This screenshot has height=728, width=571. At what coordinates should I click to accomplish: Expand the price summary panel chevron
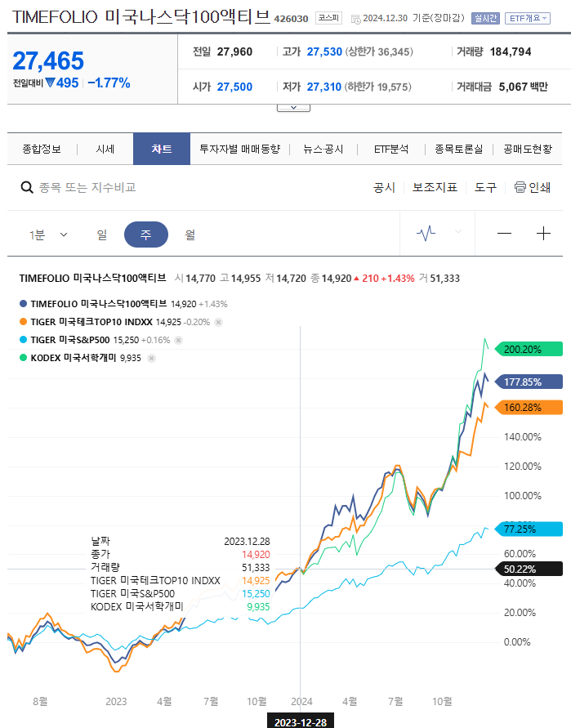click(x=293, y=108)
